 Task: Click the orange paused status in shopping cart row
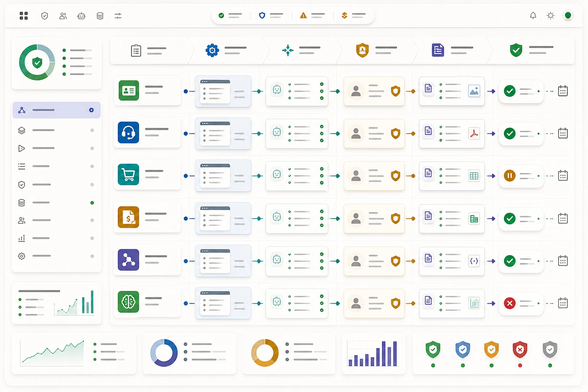click(510, 176)
